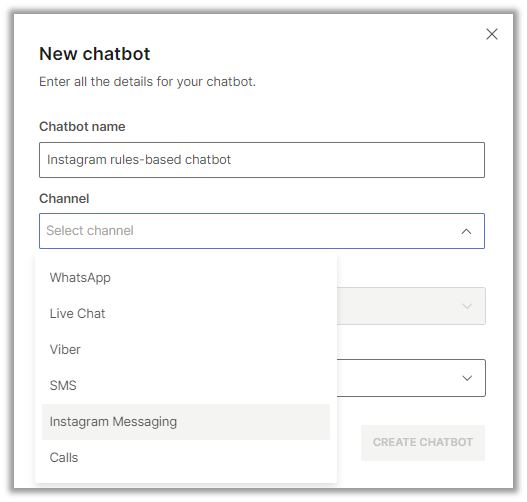Click into the Chatbot name field
The image size is (527, 502).
coord(262,160)
